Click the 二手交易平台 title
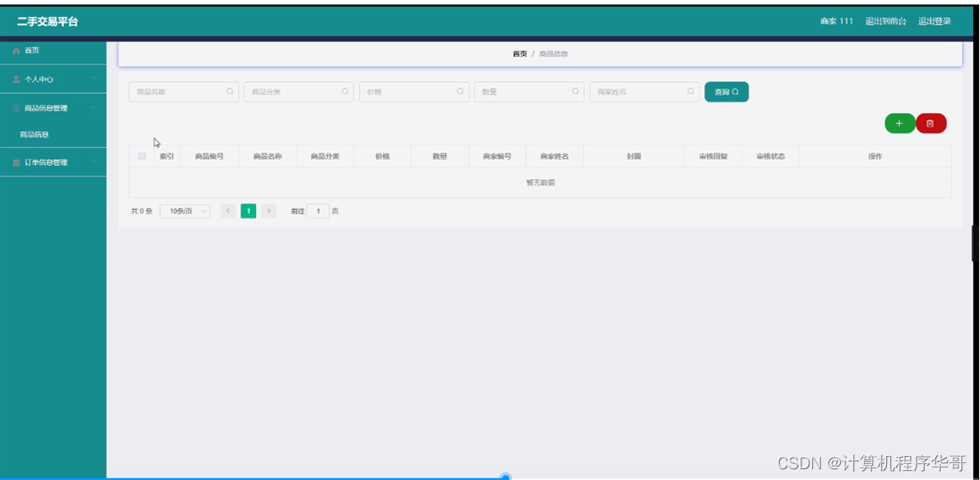 click(47, 22)
